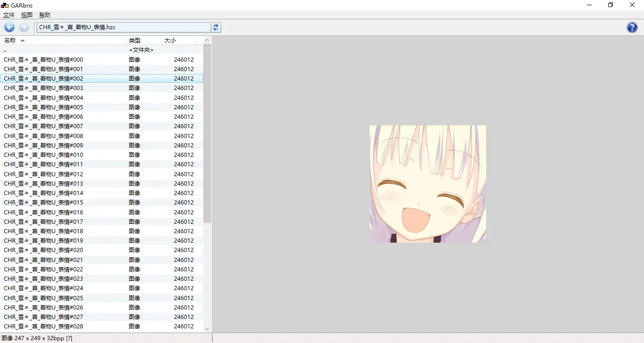Click the path field showing CHR_雪々_喜_着物U_表情.hzc
The height and width of the screenshot is (343, 644).
pyautogui.click(x=124, y=27)
